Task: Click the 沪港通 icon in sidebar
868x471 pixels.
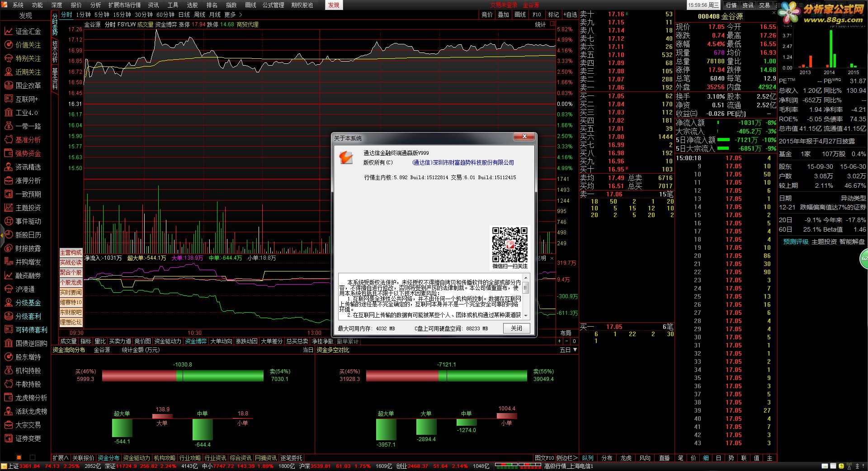Action: 8,289
